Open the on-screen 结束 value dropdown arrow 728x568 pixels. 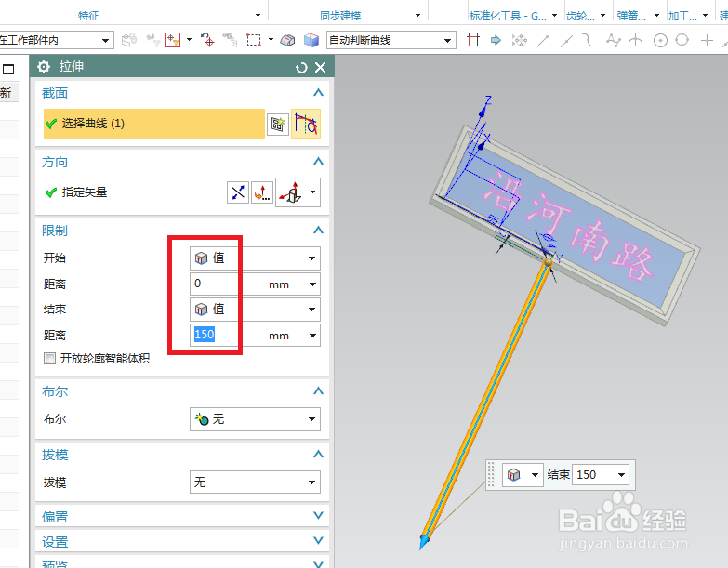[621, 475]
